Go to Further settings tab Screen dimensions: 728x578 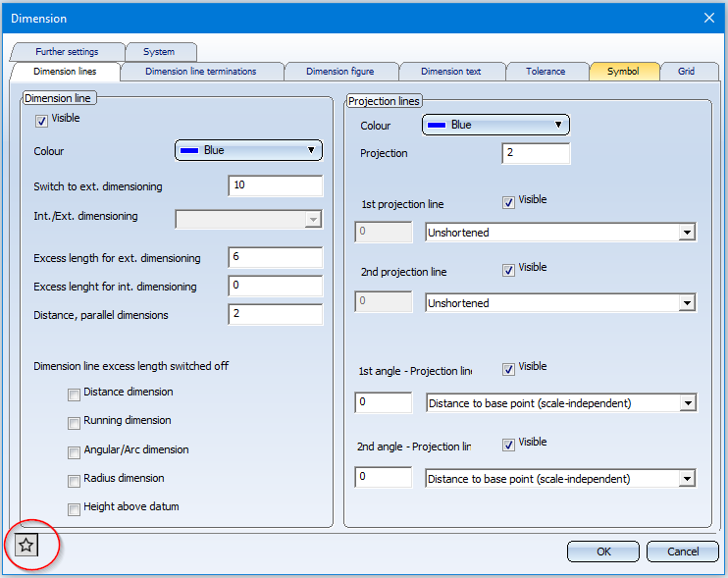[x=68, y=52]
